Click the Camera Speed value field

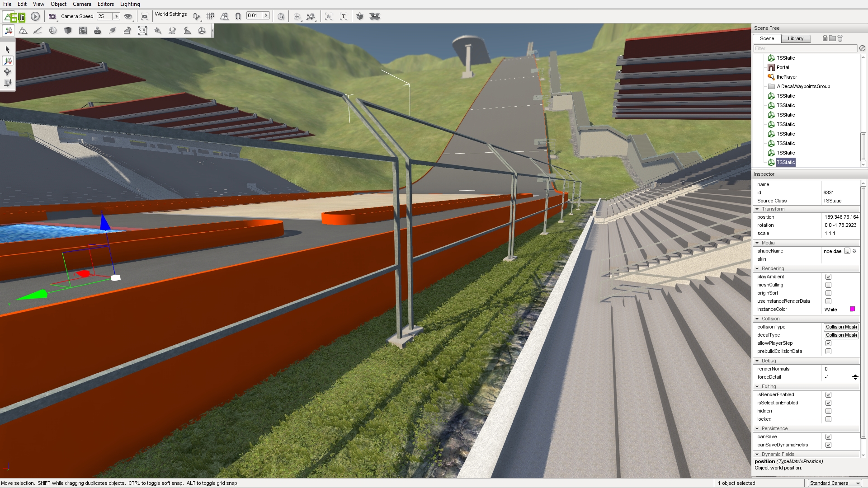(105, 17)
